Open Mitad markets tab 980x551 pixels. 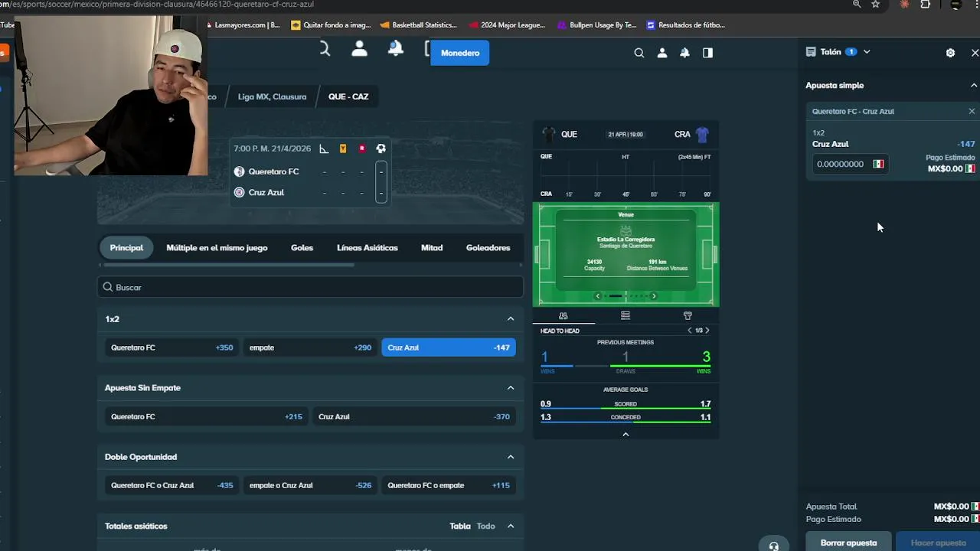[x=432, y=248]
